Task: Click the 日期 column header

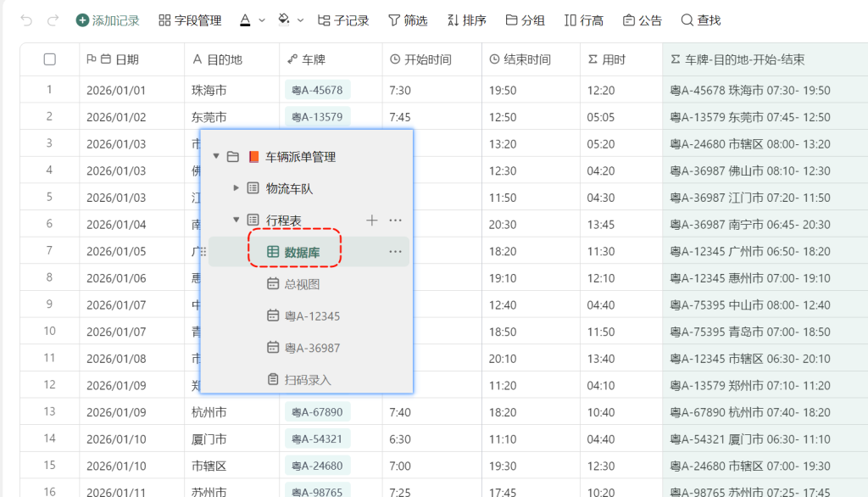Action: [131, 59]
